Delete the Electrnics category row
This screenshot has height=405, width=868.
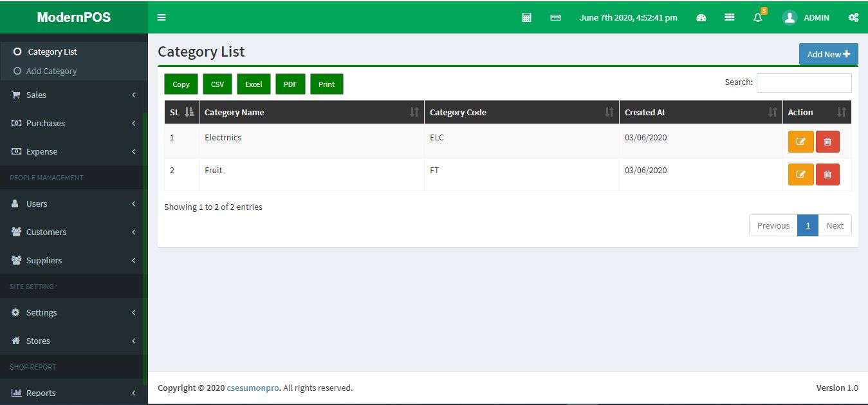pyautogui.click(x=827, y=141)
